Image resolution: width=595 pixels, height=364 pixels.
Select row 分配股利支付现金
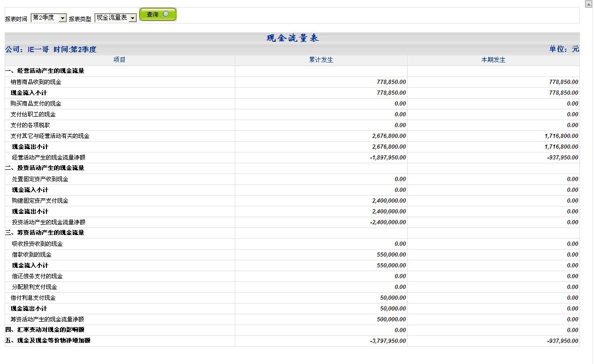(292, 287)
